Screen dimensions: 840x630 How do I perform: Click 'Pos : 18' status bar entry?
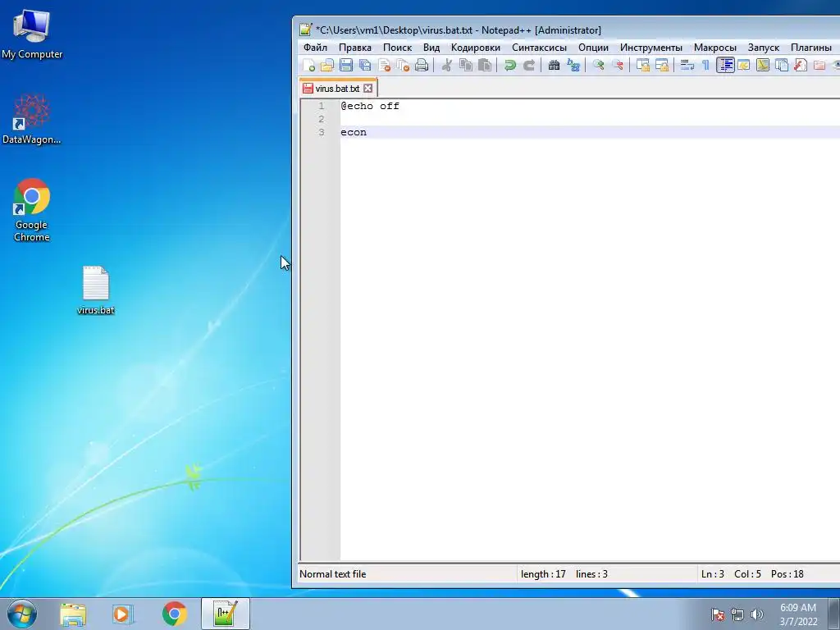coord(787,573)
